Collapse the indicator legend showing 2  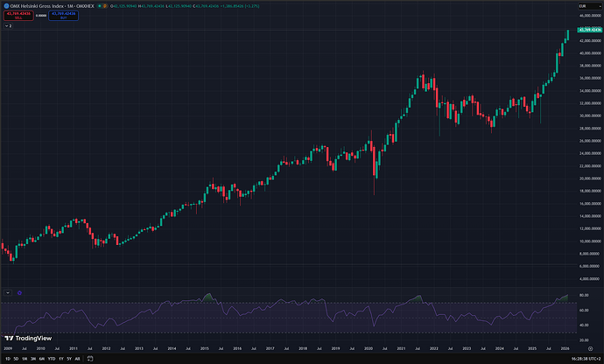coord(8,25)
